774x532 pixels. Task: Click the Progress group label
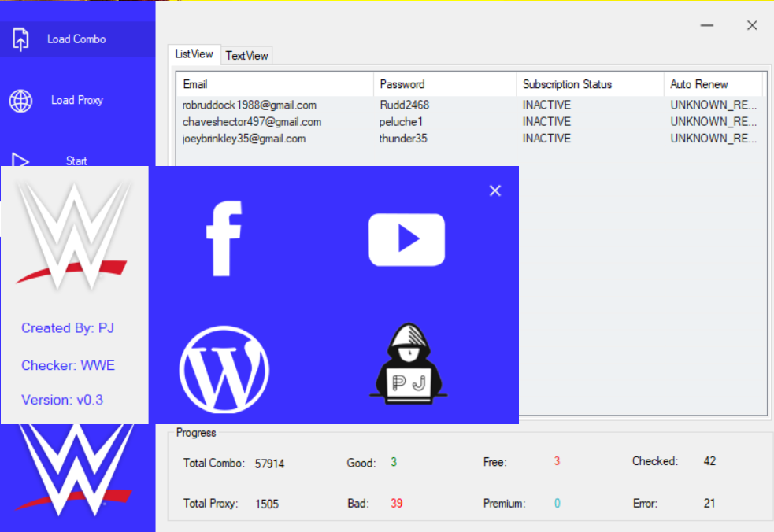[x=196, y=433]
